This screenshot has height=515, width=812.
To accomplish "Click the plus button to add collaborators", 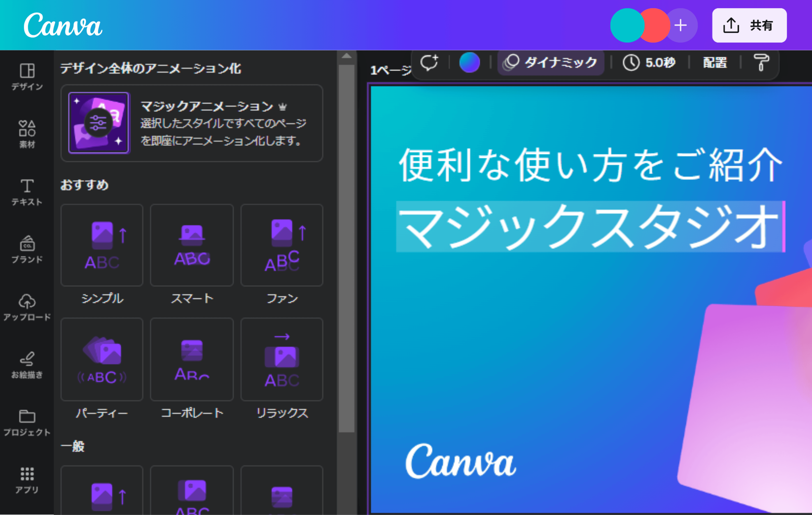I will [681, 25].
